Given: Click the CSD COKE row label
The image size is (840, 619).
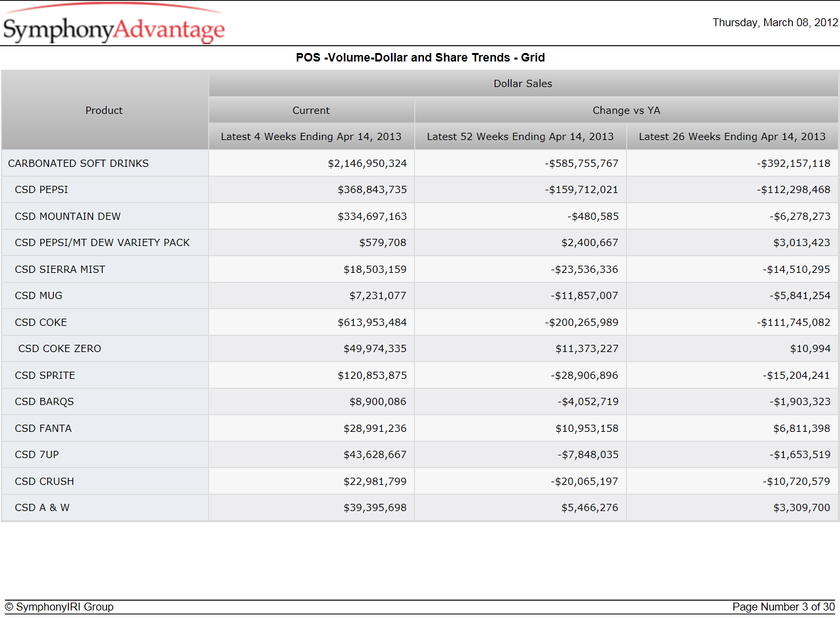Looking at the screenshot, I should coord(41,323).
